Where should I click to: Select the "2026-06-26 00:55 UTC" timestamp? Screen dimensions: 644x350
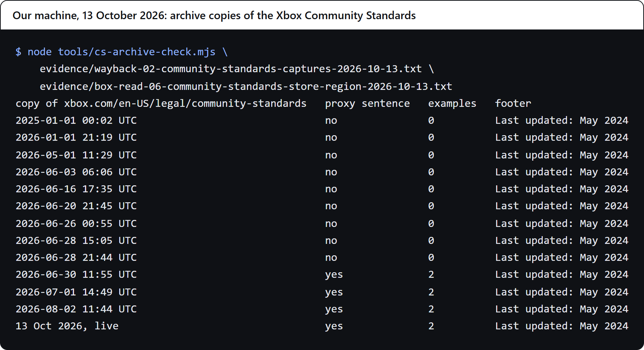coord(76,223)
